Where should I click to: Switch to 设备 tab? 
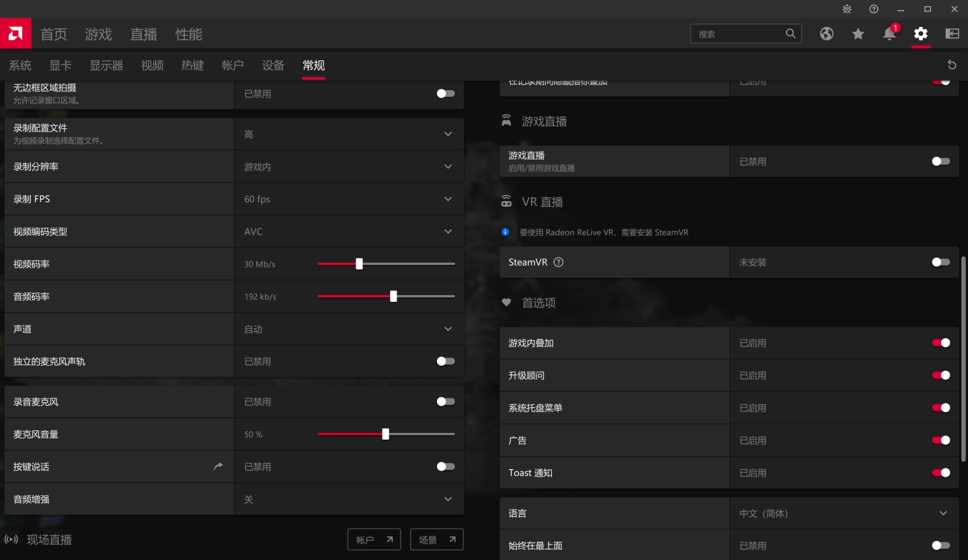pos(274,65)
